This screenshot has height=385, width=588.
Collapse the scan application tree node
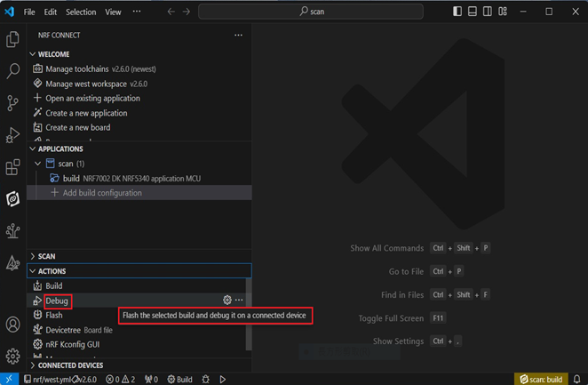(x=37, y=164)
